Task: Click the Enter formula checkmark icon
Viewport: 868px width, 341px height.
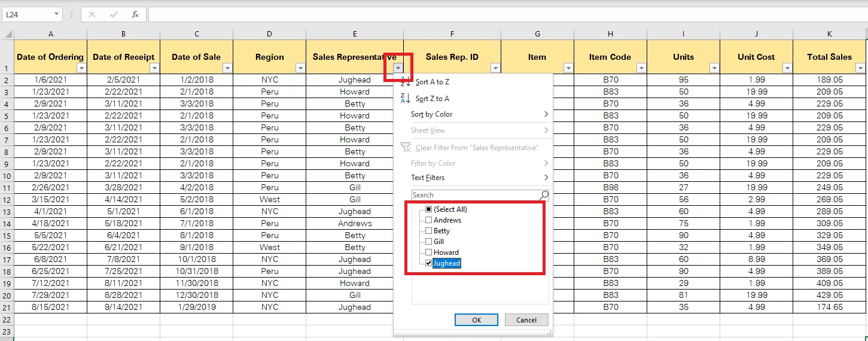Action: 114,14
